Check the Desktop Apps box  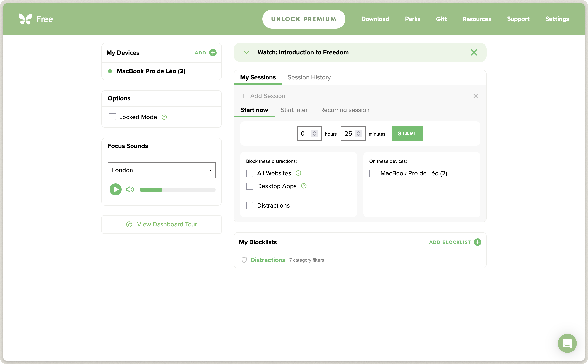click(250, 186)
